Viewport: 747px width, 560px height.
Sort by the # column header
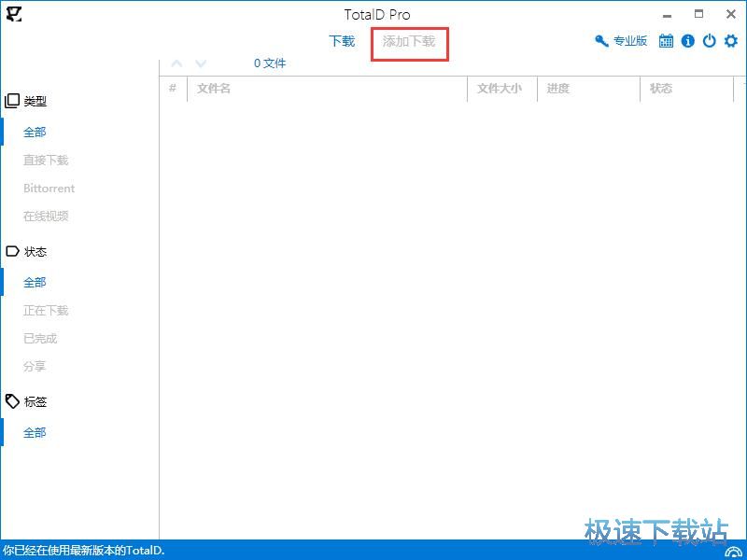[173, 88]
